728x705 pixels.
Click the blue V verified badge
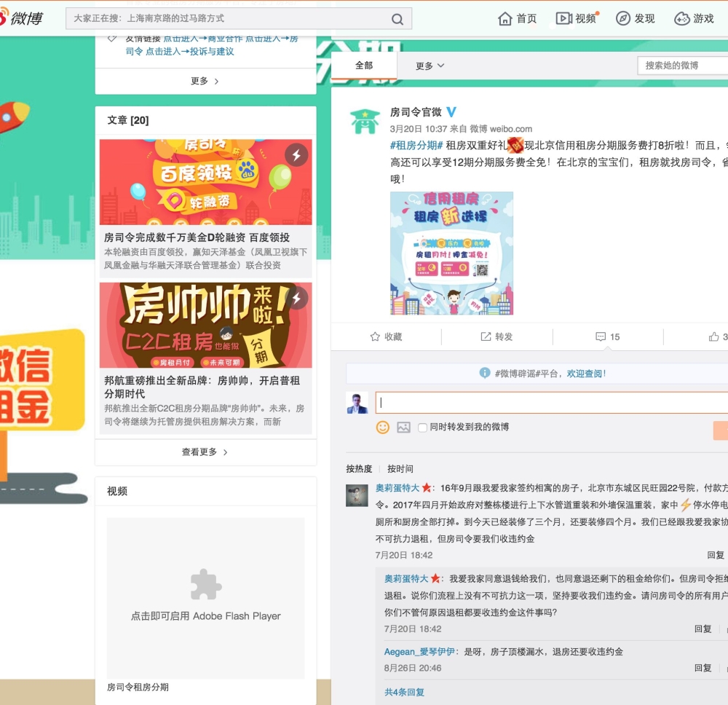(x=451, y=112)
